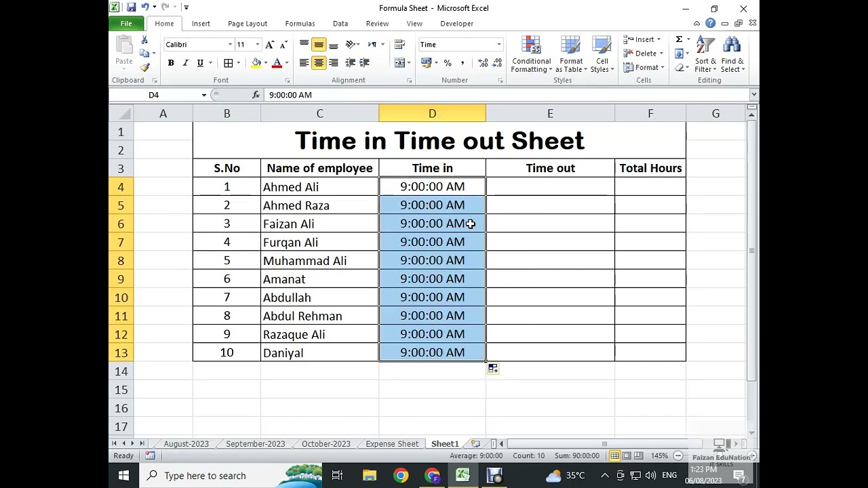Image resolution: width=868 pixels, height=488 pixels.
Task: Apply Accounting Number Format
Action: pos(426,63)
